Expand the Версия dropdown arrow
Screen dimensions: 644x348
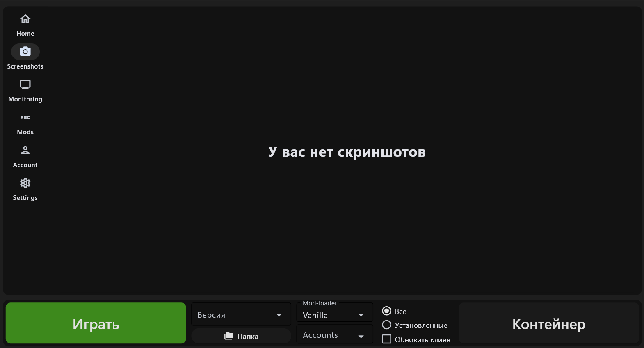click(279, 315)
